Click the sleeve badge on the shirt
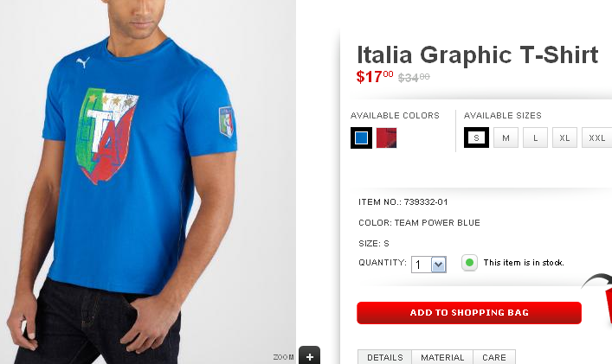The image size is (612, 364). pos(227,122)
